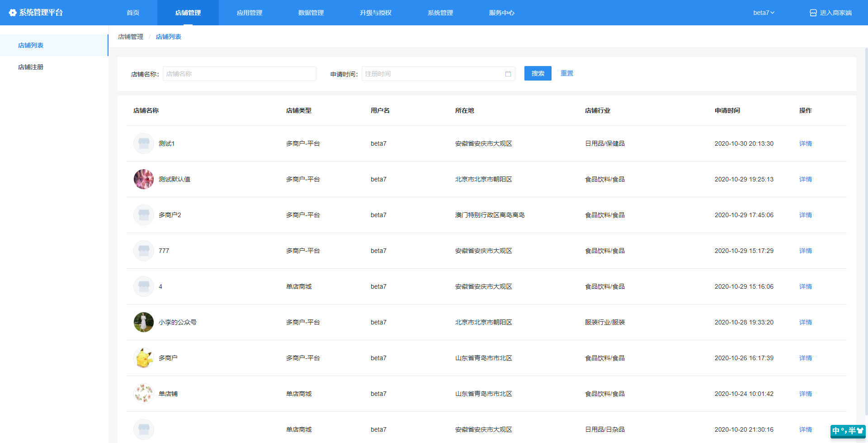This screenshot has height=443, width=868.
Task: Click the avatar image of 测试默认值
Action: pyautogui.click(x=144, y=179)
